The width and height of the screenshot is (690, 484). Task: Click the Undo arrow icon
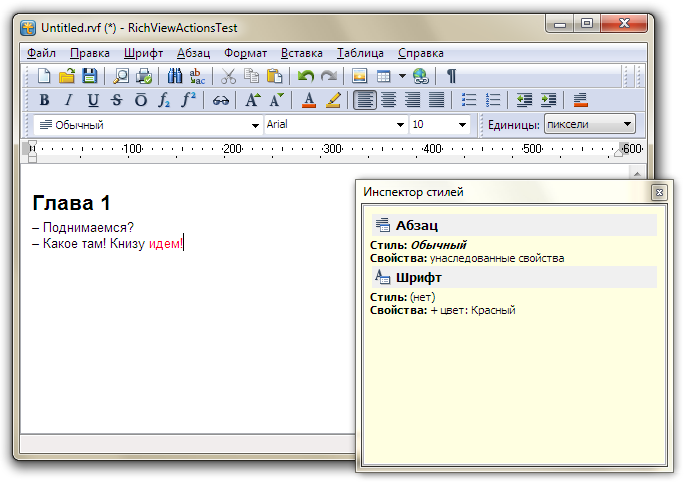point(306,76)
